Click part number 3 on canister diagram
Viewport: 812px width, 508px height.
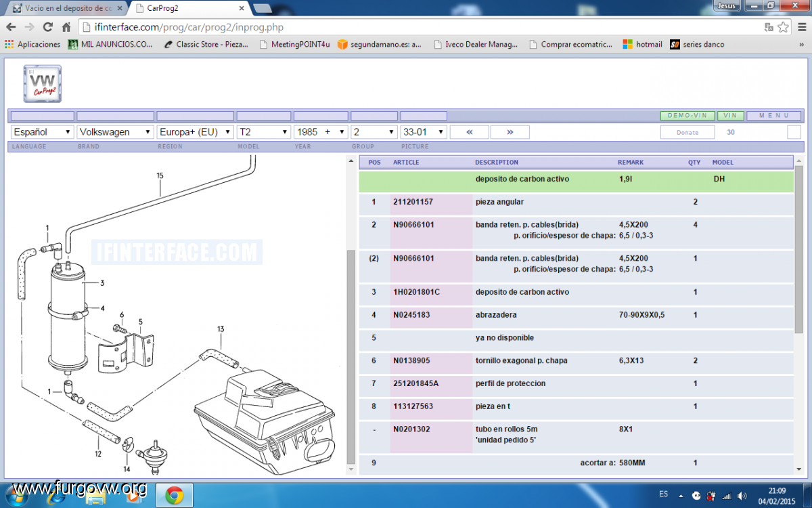pos(102,283)
